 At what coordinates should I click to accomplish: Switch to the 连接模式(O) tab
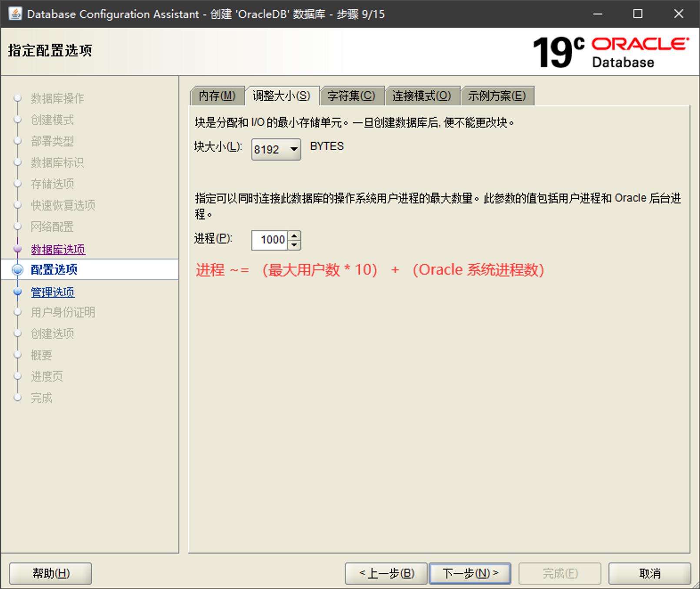(421, 96)
